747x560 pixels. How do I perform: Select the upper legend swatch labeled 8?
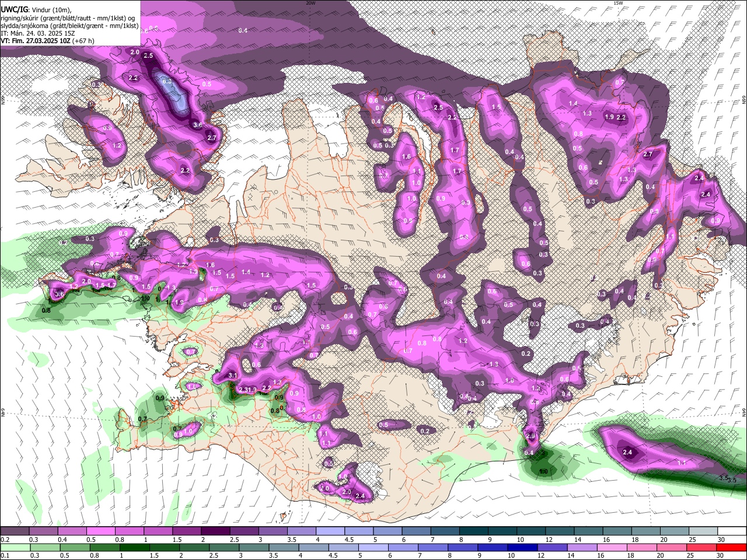(x=473, y=532)
